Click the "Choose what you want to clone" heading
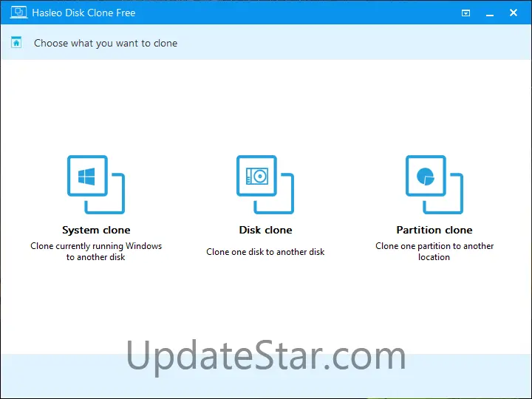Viewport: 532px width, 399px height. click(x=106, y=44)
